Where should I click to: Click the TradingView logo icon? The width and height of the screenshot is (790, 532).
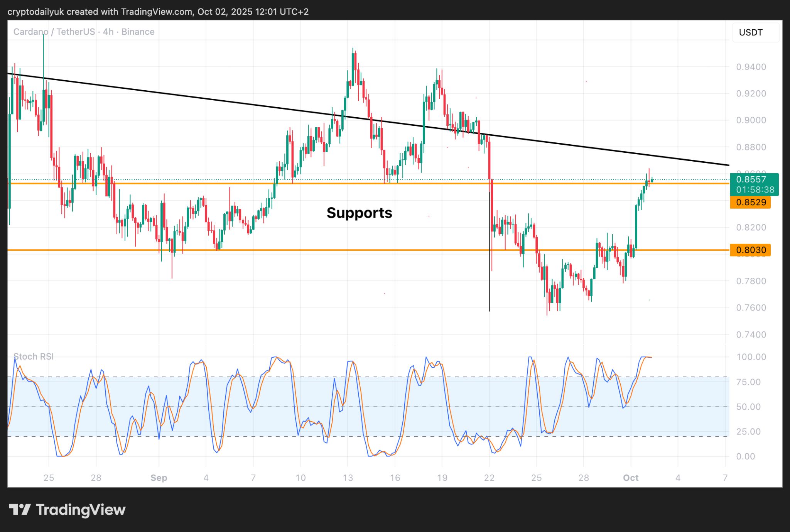(x=20, y=510)
